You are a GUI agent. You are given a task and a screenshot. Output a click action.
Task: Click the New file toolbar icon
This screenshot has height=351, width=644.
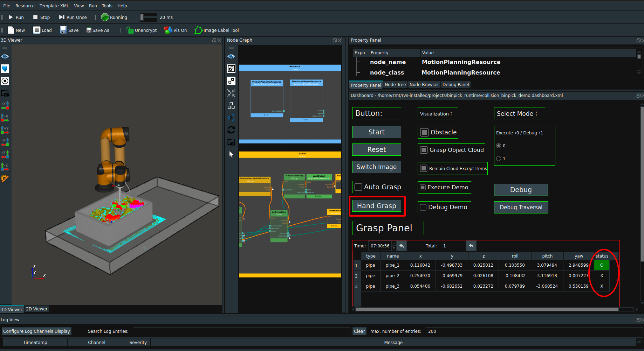(16, 30)
